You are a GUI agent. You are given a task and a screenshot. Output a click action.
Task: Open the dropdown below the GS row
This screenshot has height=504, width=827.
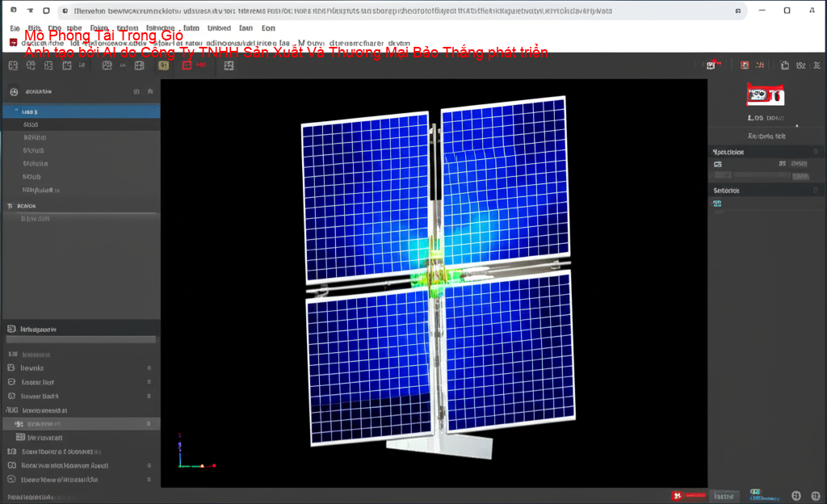pos(723,175)
